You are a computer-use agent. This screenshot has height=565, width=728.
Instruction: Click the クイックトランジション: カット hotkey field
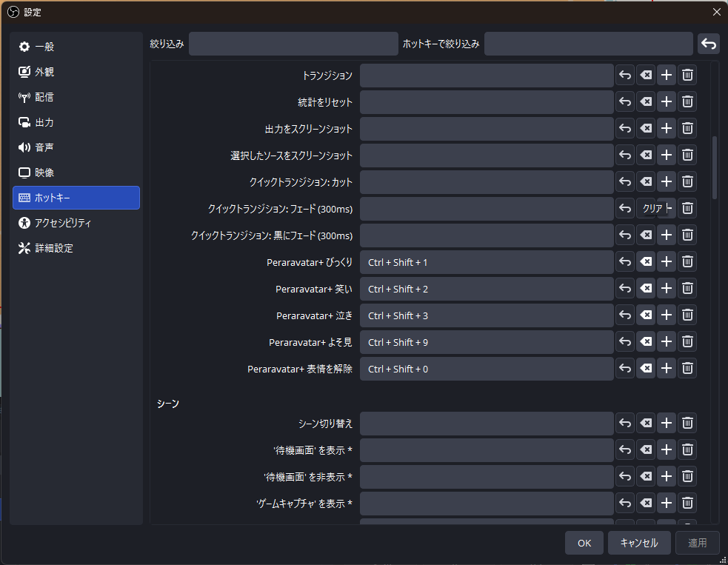487,182
